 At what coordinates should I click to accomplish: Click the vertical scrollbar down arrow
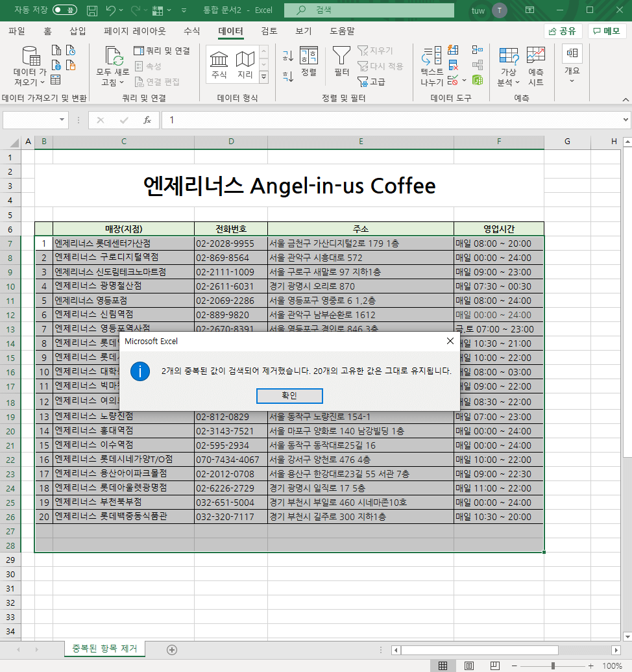[627, 636]
